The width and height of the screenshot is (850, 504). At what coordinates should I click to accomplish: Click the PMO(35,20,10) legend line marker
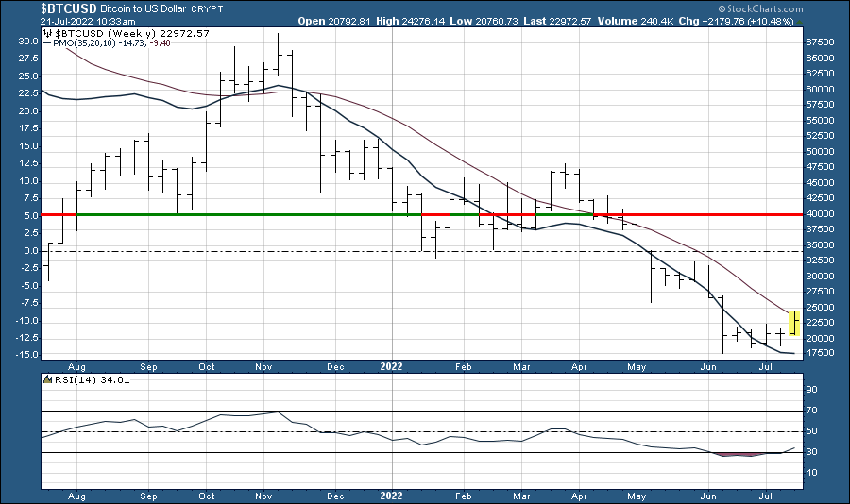pyautogui.click(x=48, y=44)
